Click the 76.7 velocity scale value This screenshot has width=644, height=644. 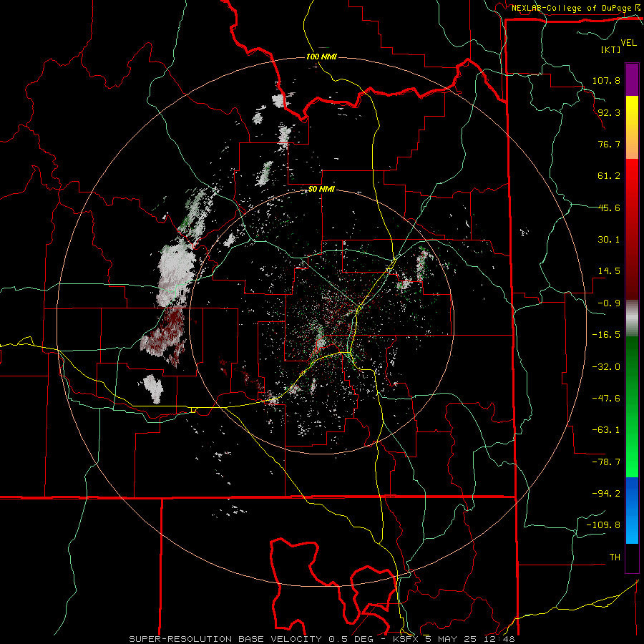click(609, 144)
